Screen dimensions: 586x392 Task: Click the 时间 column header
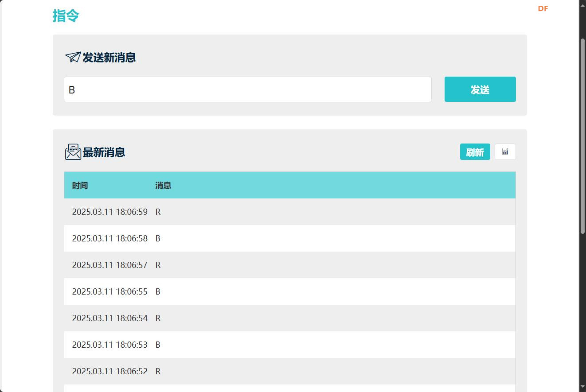click(x=80, y=186)
